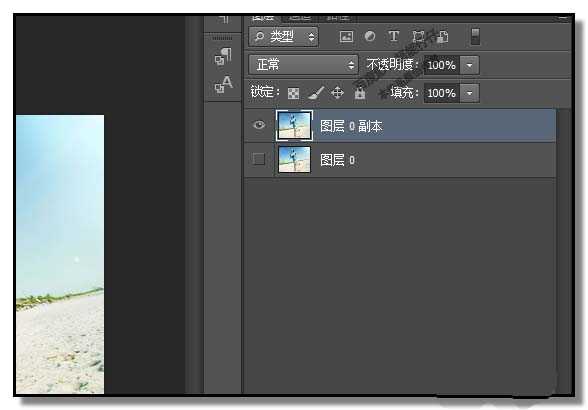Click the pixel layer filter icon
Screen dimensions: 588x410
[x=346, y=37]
